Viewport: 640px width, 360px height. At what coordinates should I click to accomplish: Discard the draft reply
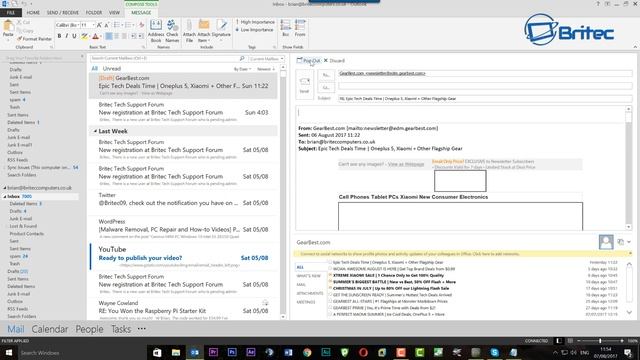tap(334, 60)
